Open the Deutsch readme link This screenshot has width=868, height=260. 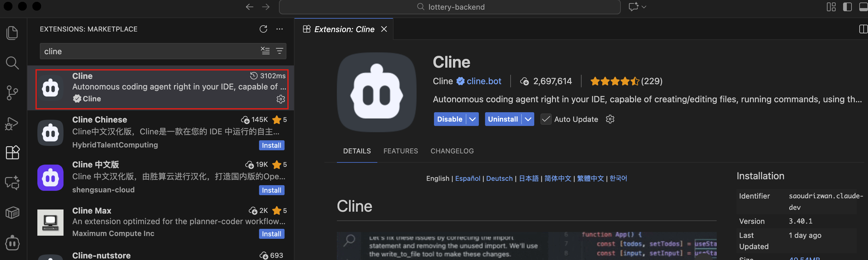pos(499,178)
